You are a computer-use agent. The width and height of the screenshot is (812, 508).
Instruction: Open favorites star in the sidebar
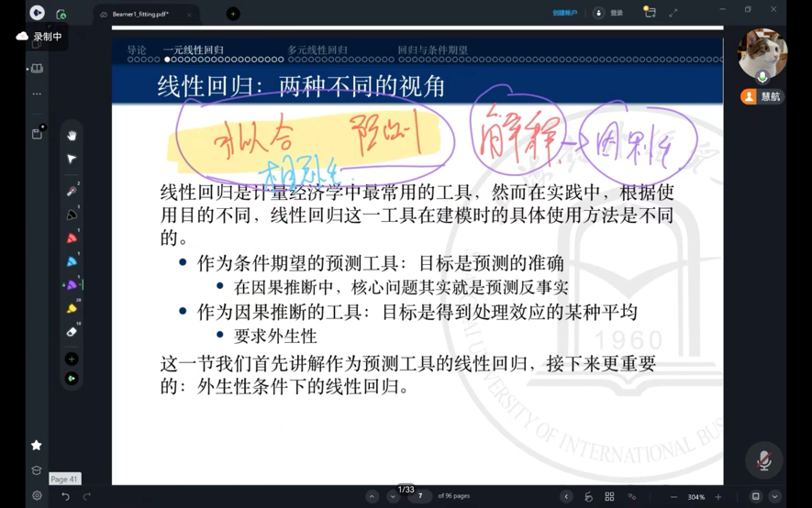[37, 445]
